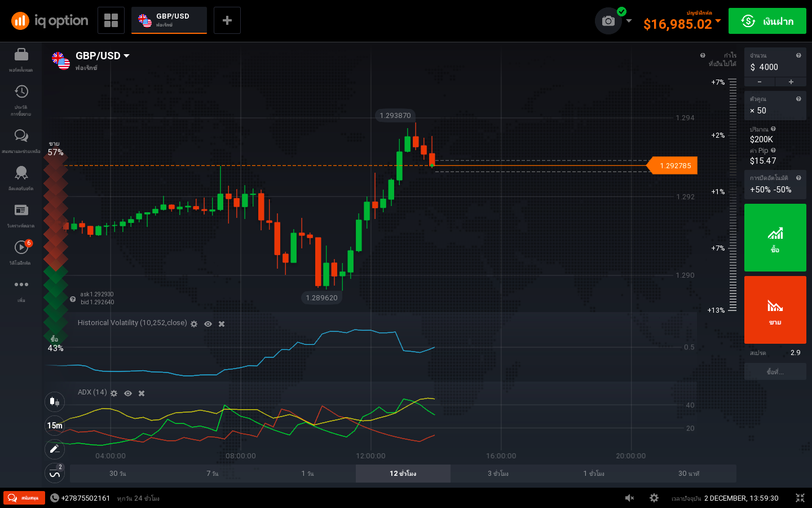Viewport: 812px width, 508px height.
Task: Click low price label 1.289620
Action: [x=322, y=297]
